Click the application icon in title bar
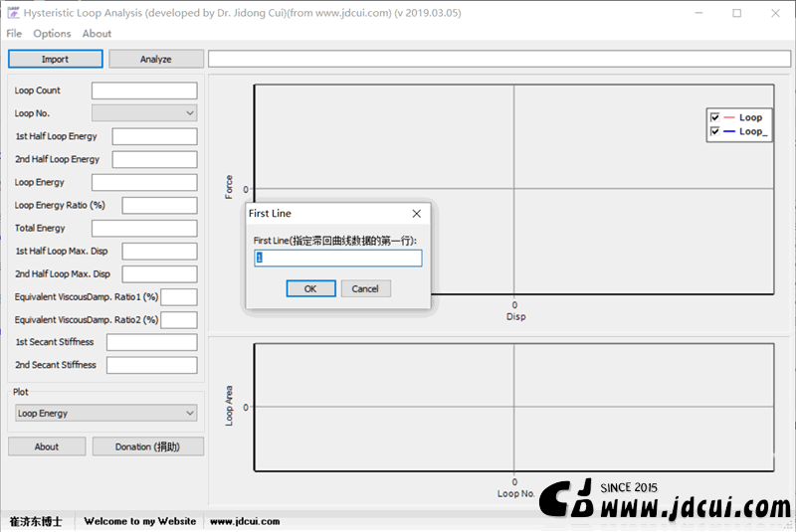Screen dimensions: 796x532 (x=13, y=13)
